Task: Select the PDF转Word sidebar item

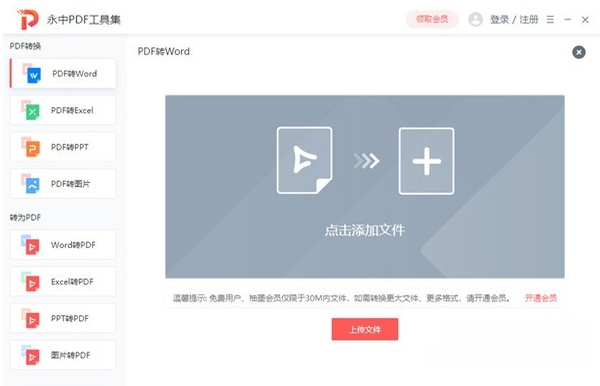Action: click(63, 73)
